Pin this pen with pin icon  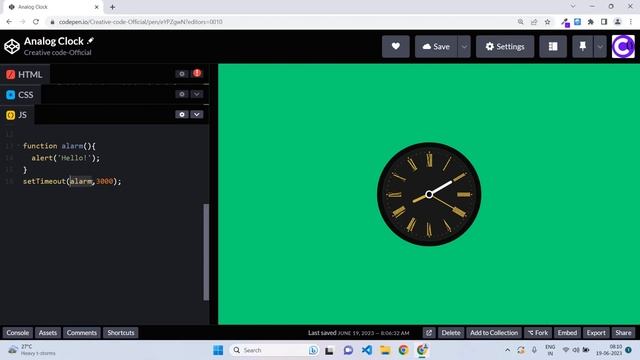(x=582, y=47)
